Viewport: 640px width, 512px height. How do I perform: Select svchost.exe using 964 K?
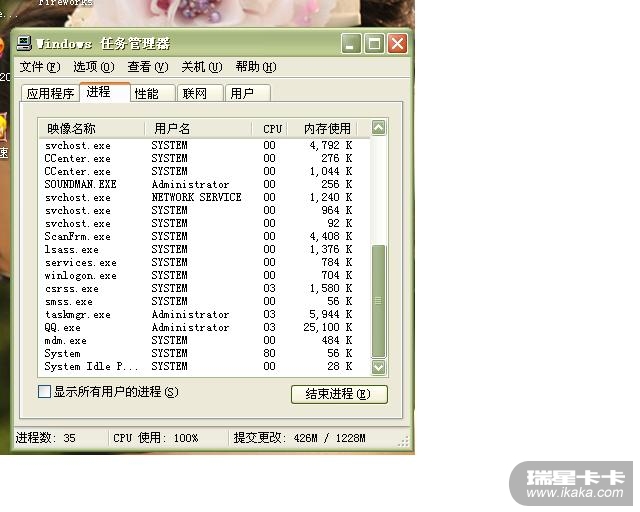tap(204, 211)
